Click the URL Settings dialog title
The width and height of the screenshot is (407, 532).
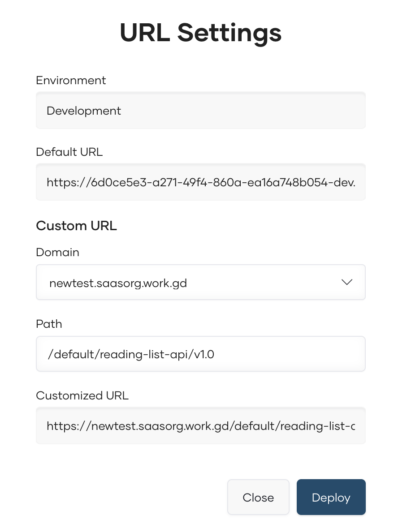click(x=200, y=32)
